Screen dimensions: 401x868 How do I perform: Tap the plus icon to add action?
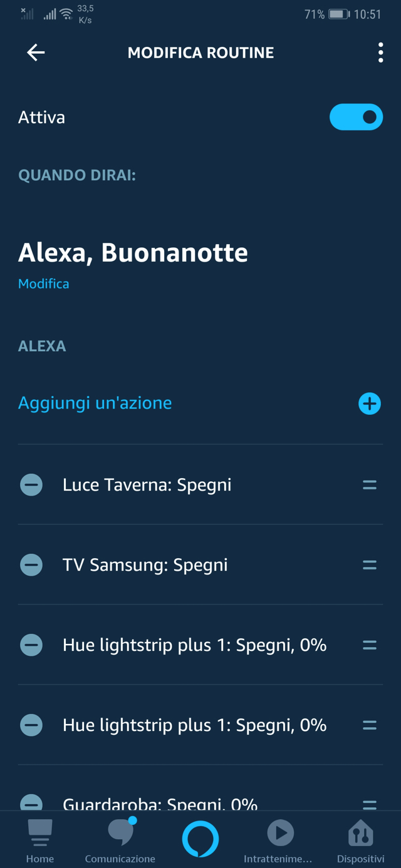(x=370, y=404)
